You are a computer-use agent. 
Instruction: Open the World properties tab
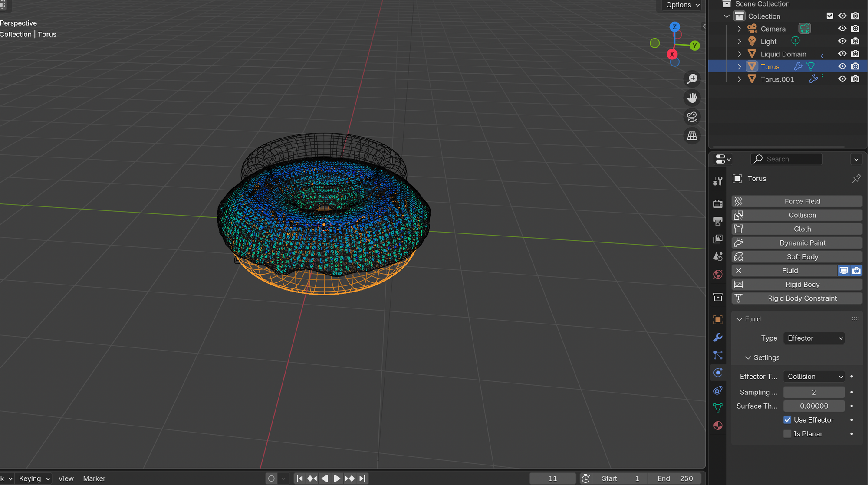(x=718, y=275)
